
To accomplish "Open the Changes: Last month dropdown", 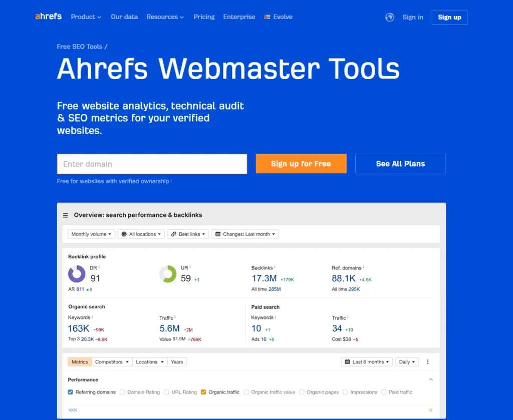I will click(x=245, y=234).
